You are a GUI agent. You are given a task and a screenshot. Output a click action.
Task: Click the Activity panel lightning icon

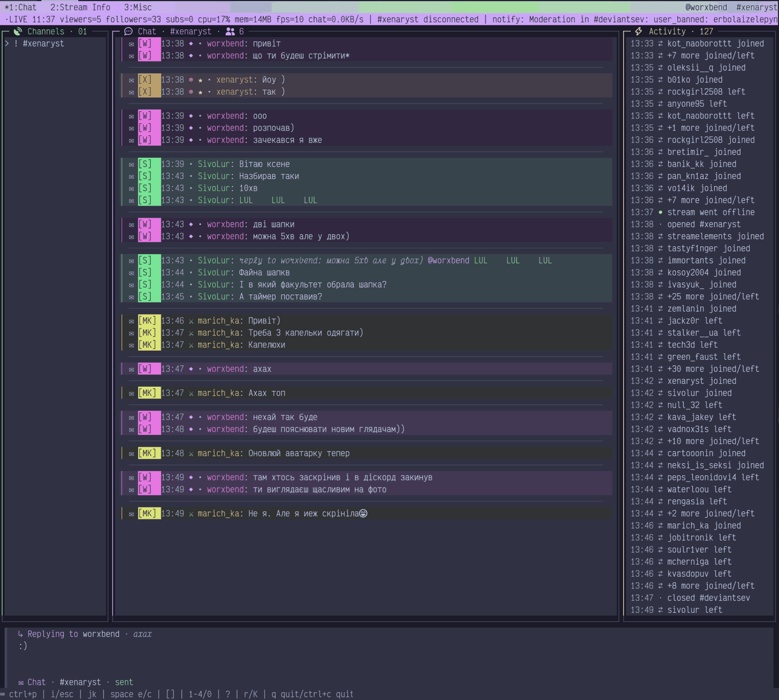click(x=638, y=31)
